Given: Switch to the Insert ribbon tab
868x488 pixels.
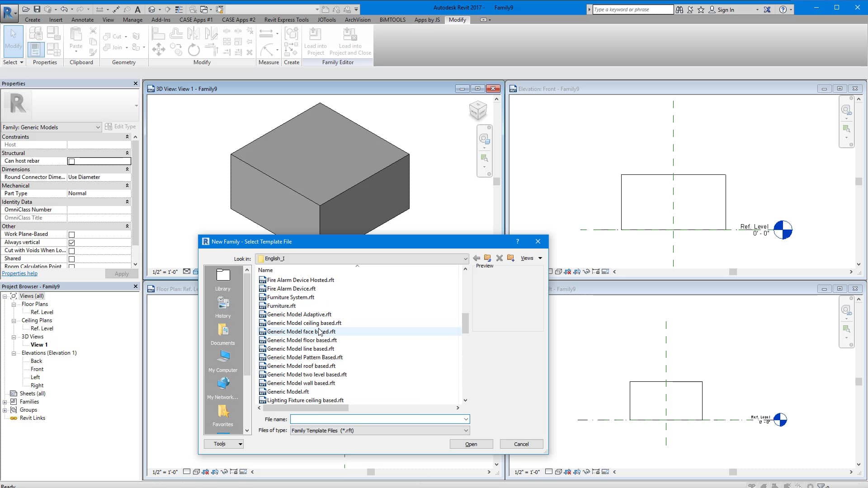Looking at the screenshot, I should point(55,20).
